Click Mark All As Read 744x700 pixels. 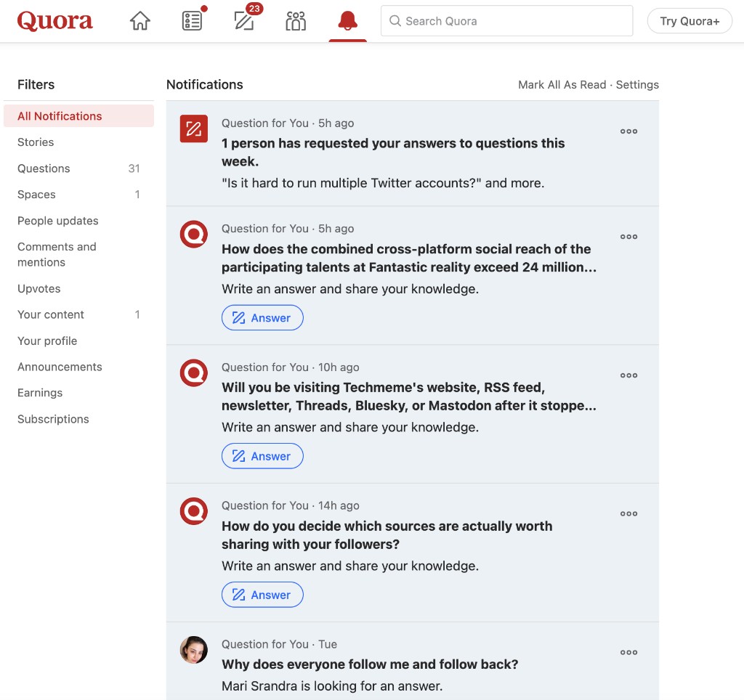coord(562,84)
